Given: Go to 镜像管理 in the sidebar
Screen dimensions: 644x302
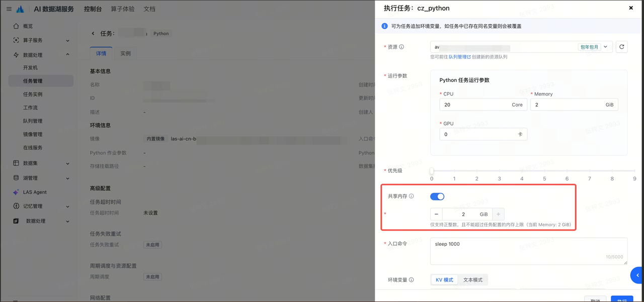Looking at the screenshot, I should coord(33,134).
